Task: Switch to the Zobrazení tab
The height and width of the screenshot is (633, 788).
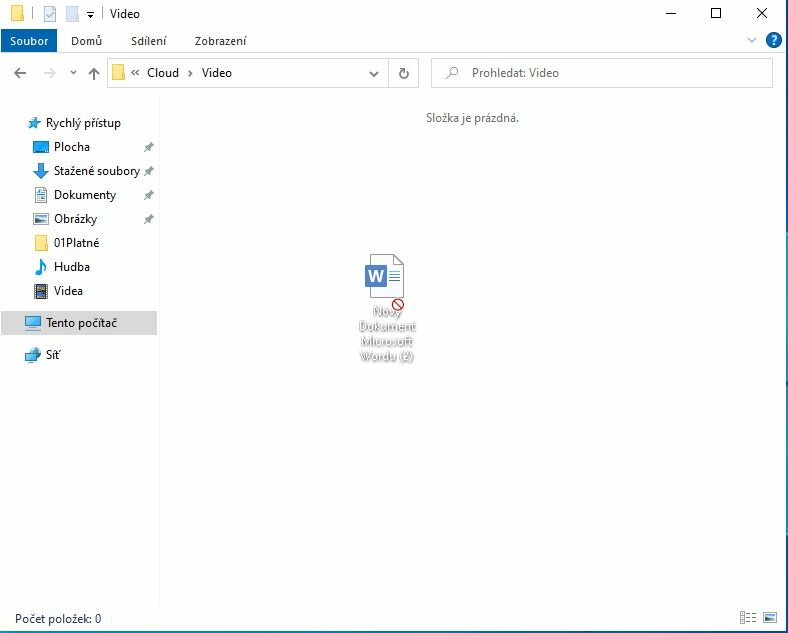Action: (220, 41)
